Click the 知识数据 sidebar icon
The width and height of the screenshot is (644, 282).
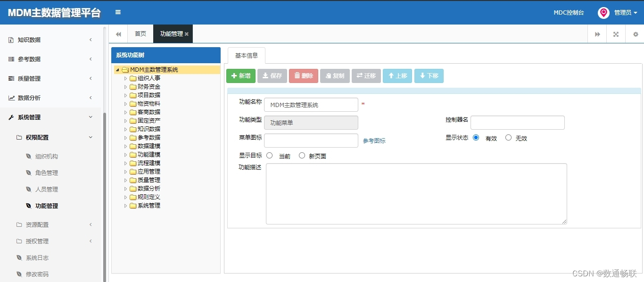11,40
